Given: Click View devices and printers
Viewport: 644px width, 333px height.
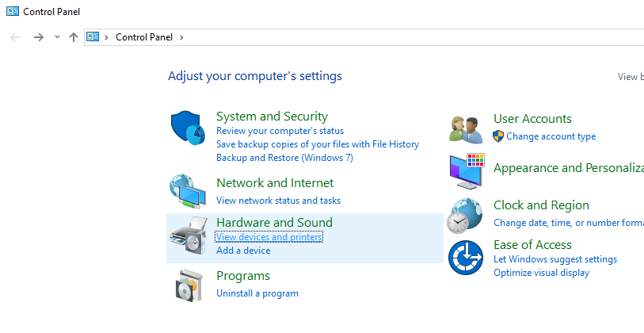Looking at the screenshot, I should pyautogui.click(x=269, y=237).
